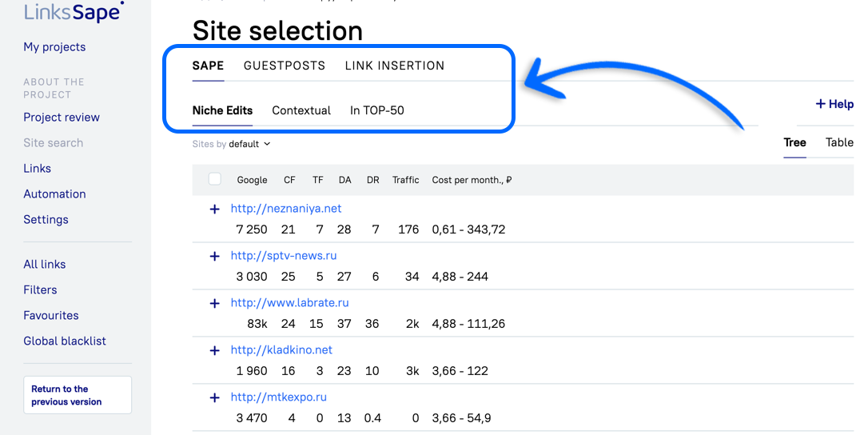Image resolution: width=868 pixels, height=435 pixels.
Task: Open Global blacklist
Action: [x=65, y=341]
